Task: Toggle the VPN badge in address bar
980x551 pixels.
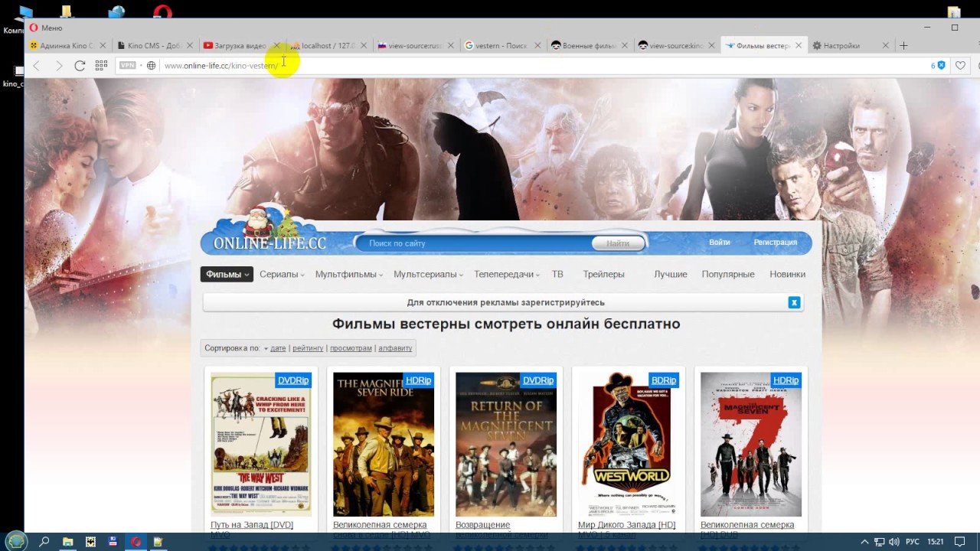Action: (x=128, y=66)
